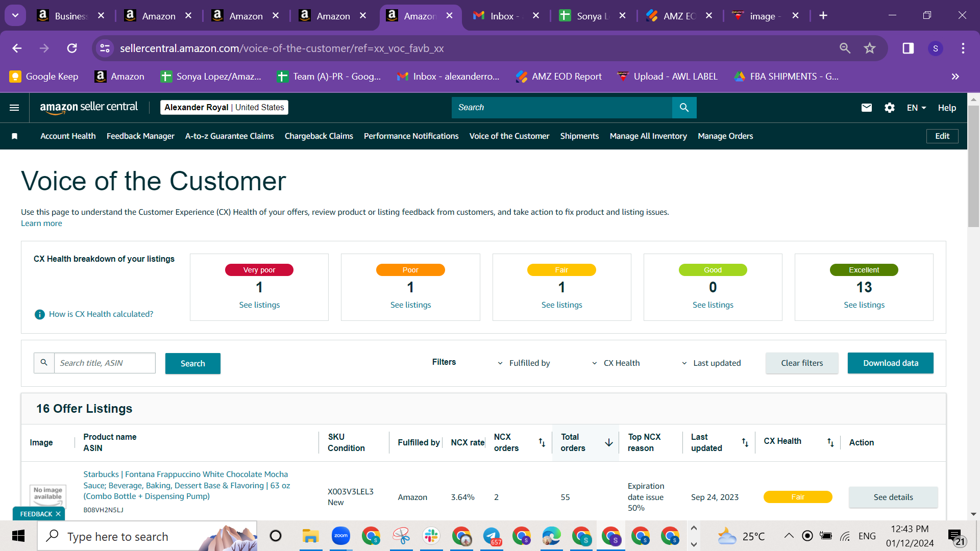This screenshot has width=980, height=551.
Task: Show hidden system tray icons
Action: click(x=789, y=536)
